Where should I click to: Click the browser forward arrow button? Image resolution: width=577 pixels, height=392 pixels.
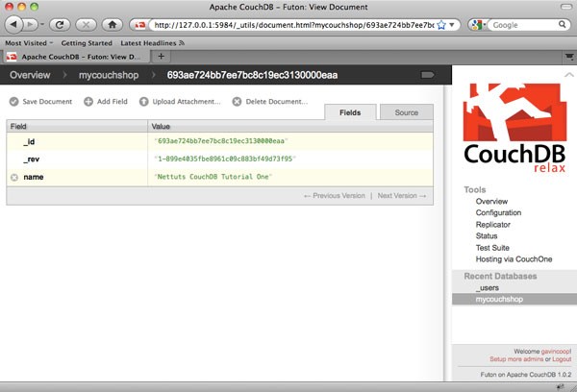(31, 25)
